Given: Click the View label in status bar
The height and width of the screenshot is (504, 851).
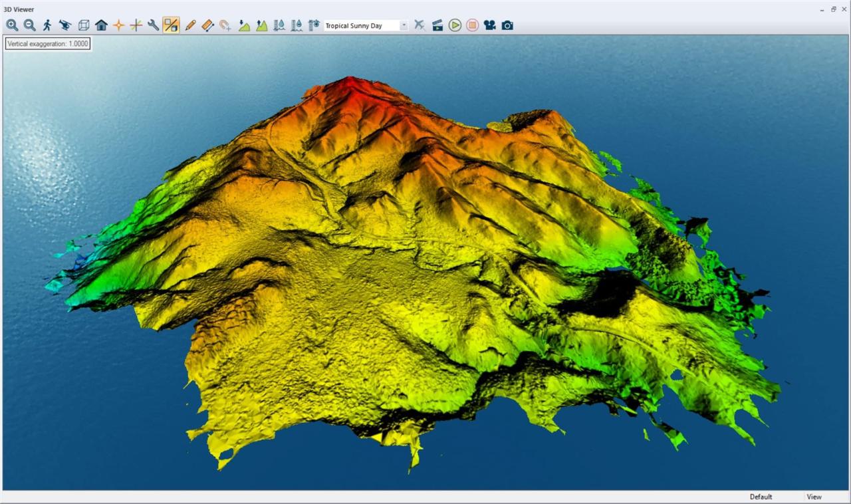Looking at the screenshot, I should click(x=814, y=497).
